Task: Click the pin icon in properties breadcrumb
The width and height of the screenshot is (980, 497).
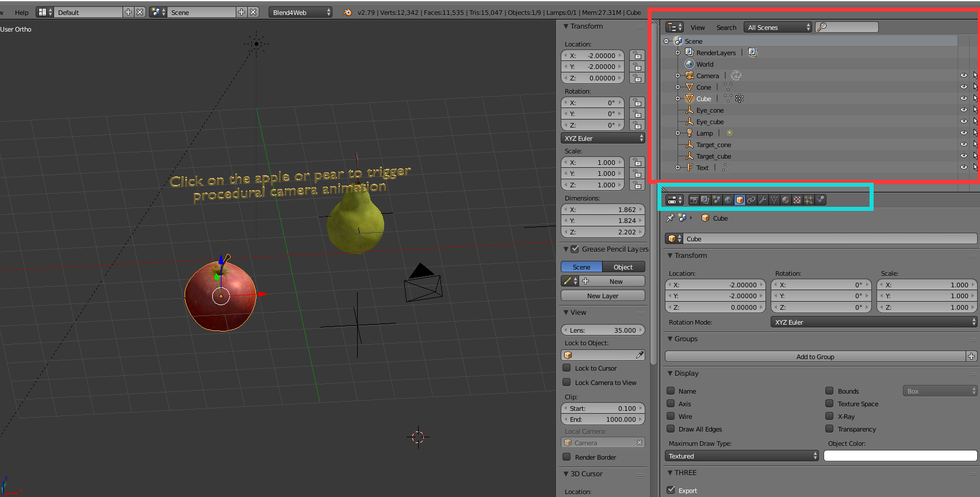Action: tap(670, 218)
